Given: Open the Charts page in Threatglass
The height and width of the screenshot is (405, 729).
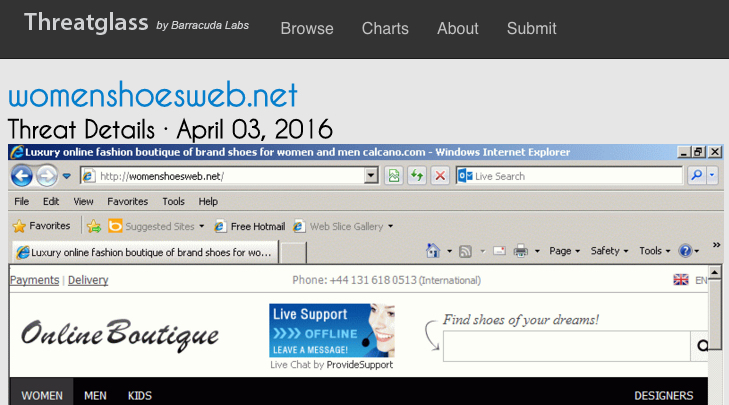Looking at the screenshot, I should point(385,28).
